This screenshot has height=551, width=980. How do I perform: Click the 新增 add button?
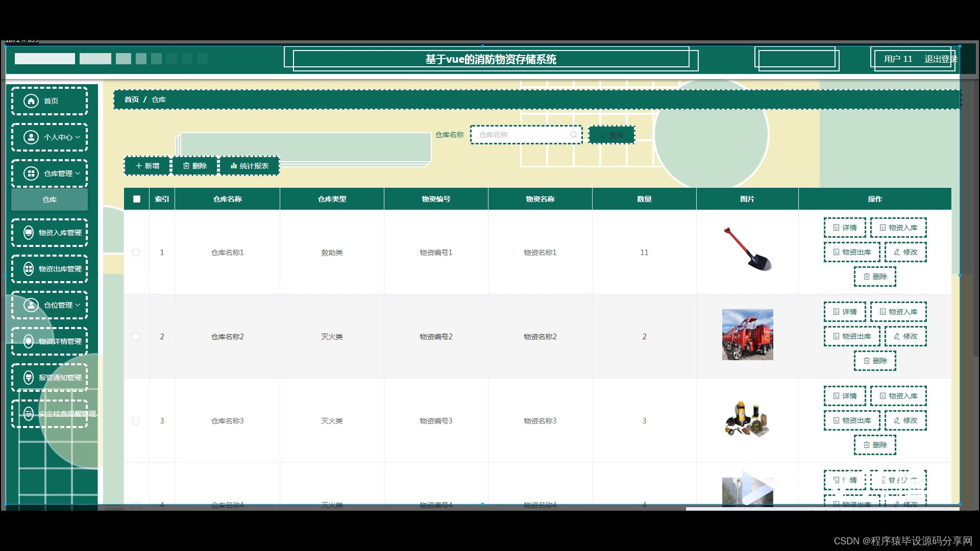(147, 166)
